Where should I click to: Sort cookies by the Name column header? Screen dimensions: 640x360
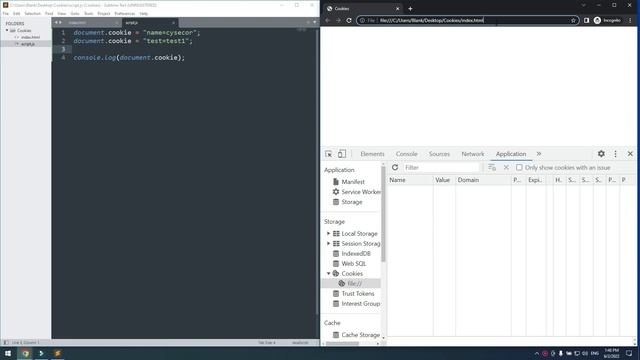[x=410, y=180]
